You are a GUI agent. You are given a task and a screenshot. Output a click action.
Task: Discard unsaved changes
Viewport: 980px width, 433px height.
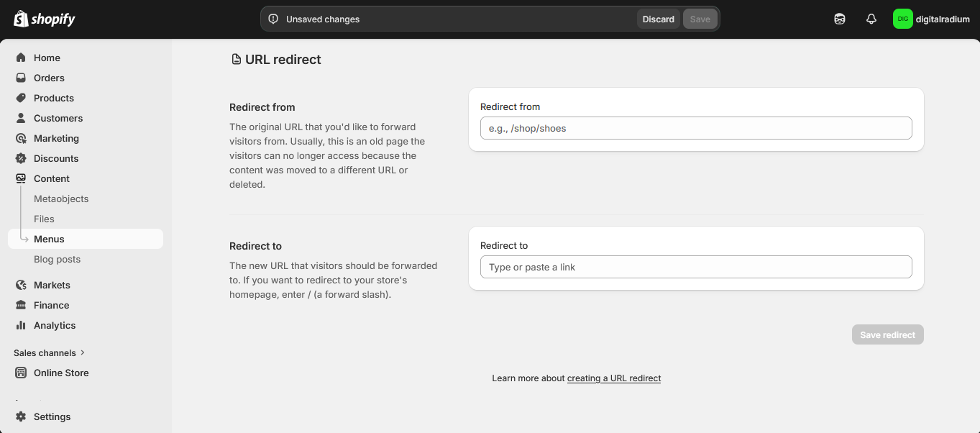click(658, 19)
